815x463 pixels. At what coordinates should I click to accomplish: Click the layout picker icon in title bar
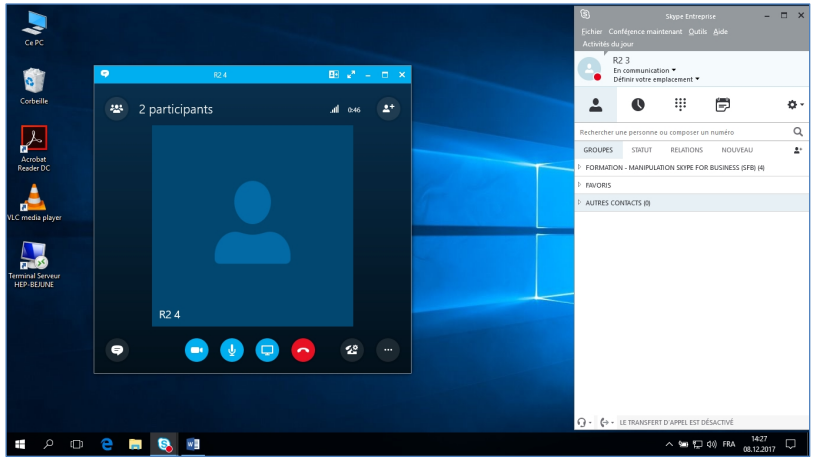click(334, 74)
